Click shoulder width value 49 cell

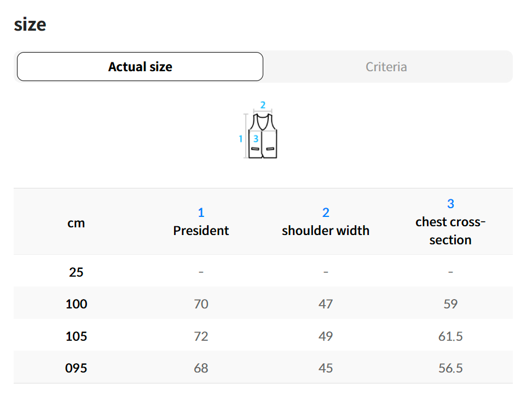326,336
